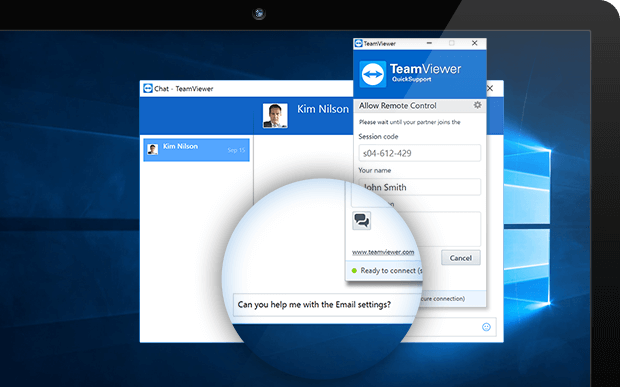Select the Kim Nilson conversation entry
620x387 pixels.
click(197, 150)
